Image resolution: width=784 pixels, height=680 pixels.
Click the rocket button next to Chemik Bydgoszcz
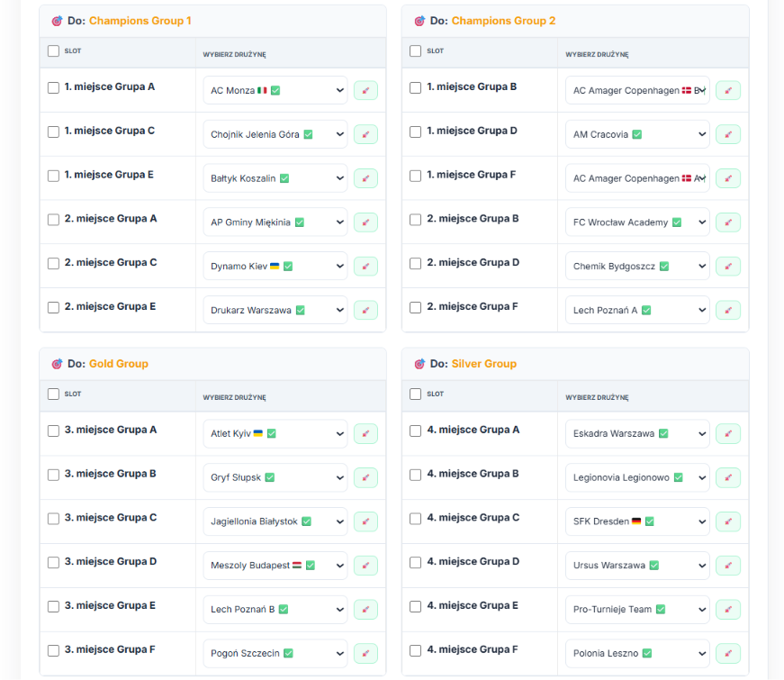728,267
